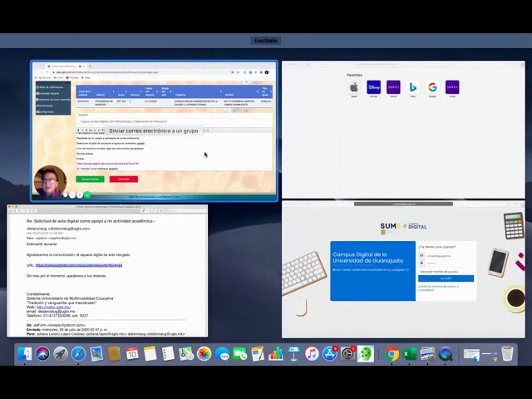Toggle the "Recordar nombre de usuario" checkbox
The width and height of the screenshot is (532, 399).
[x=421, y=271]
